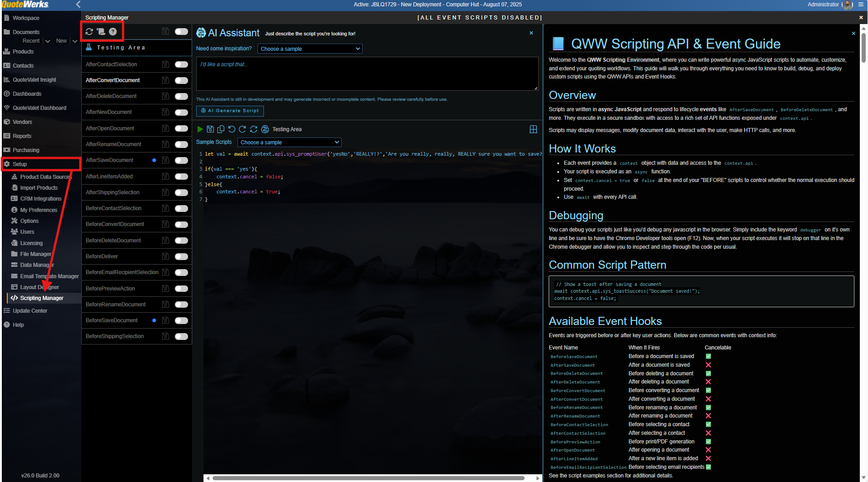Image resolution: width=868 pixels, height=482 pixels.
Task: Open the help question mark icon in Scripting Manager
Action: coord(113,32)
